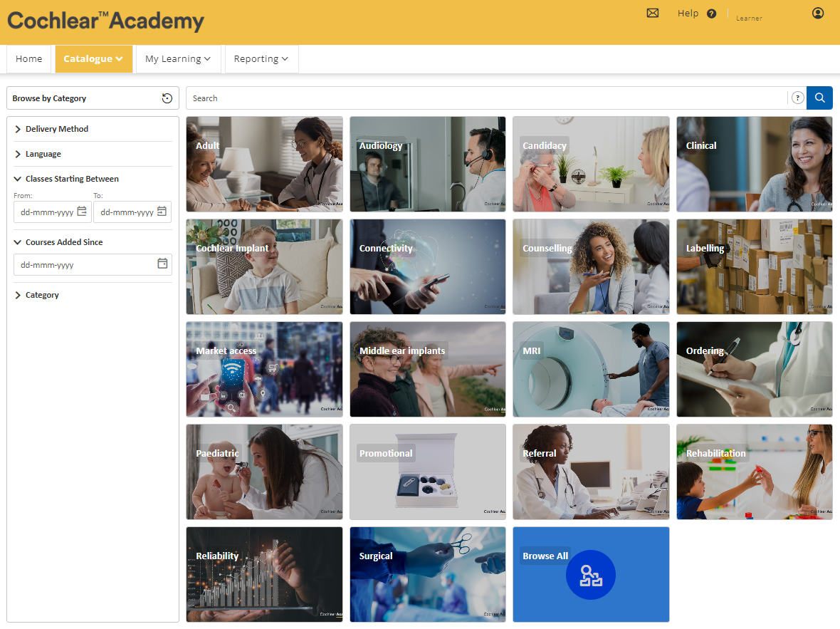Open the To date calendar icon
Screen dimensions: 840x629
[162, 212]
